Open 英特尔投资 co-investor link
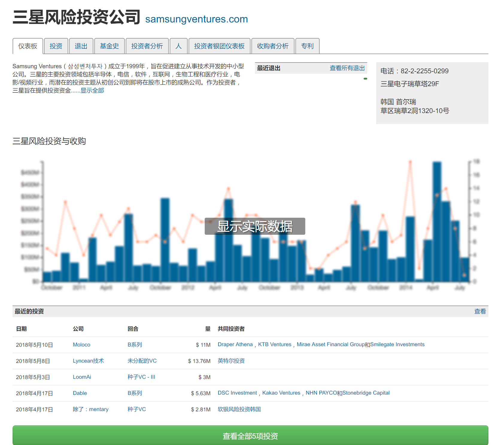Screen dimensions: 504x445 (x=231, y=361)
